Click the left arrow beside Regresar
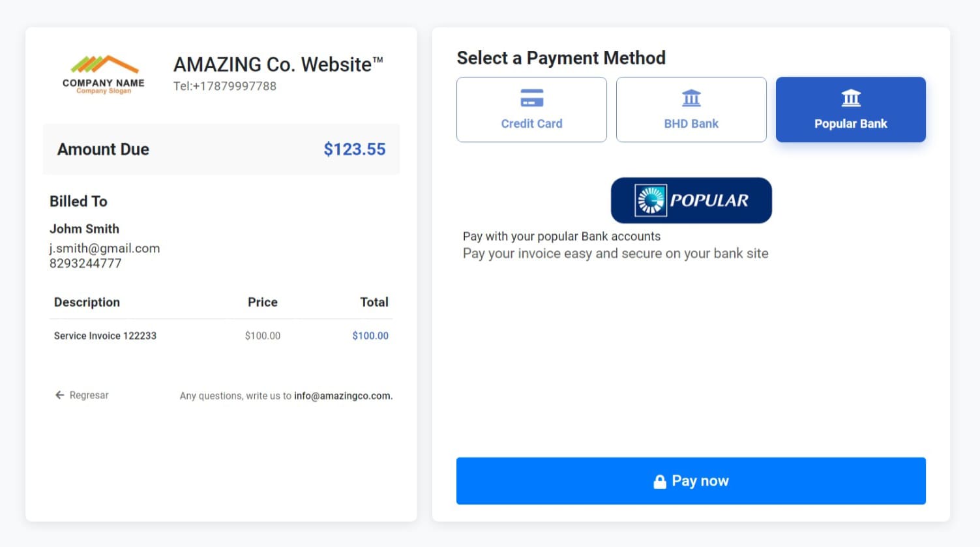 (x=59, y=395)
